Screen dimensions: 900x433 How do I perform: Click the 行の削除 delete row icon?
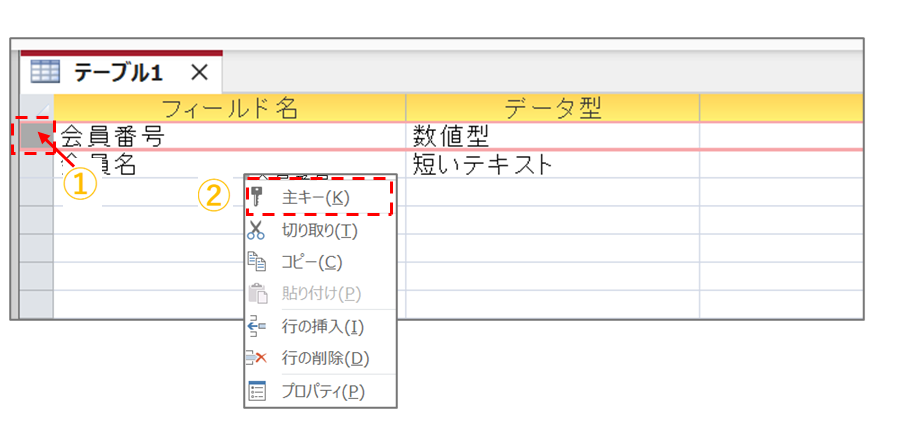(x=257, y=358)
